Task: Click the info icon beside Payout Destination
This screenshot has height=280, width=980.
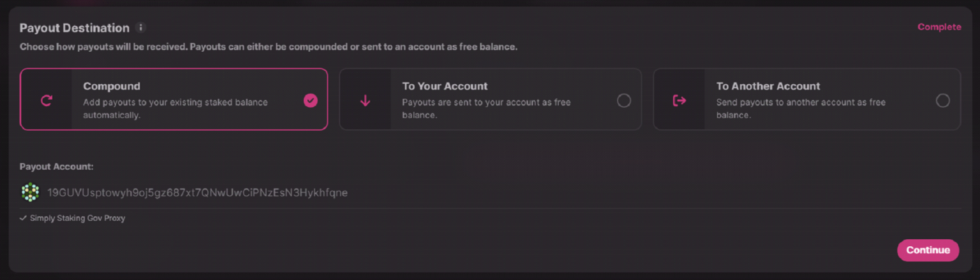Action: coord(141,28)
